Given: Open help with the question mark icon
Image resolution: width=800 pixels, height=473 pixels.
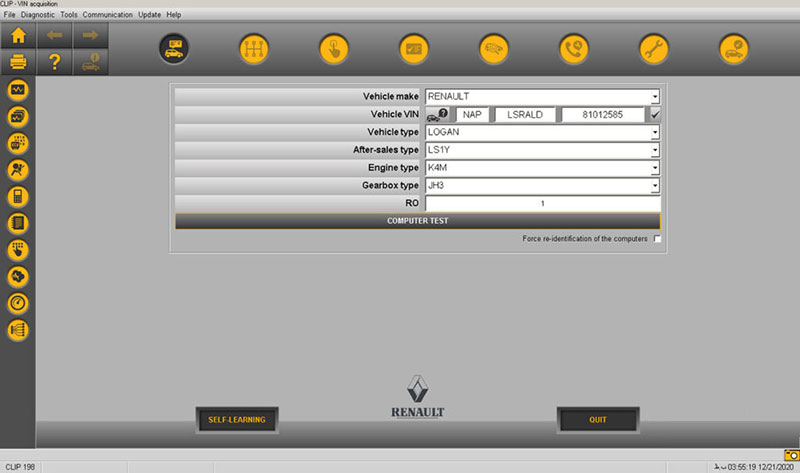Looking at the screenshot, I should point(54,62).
